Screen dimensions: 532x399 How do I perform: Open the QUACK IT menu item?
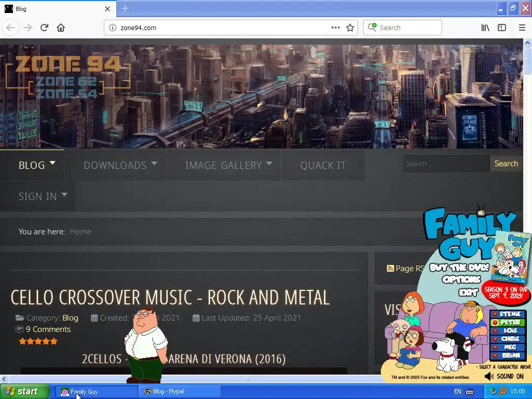tap(323, 165)
